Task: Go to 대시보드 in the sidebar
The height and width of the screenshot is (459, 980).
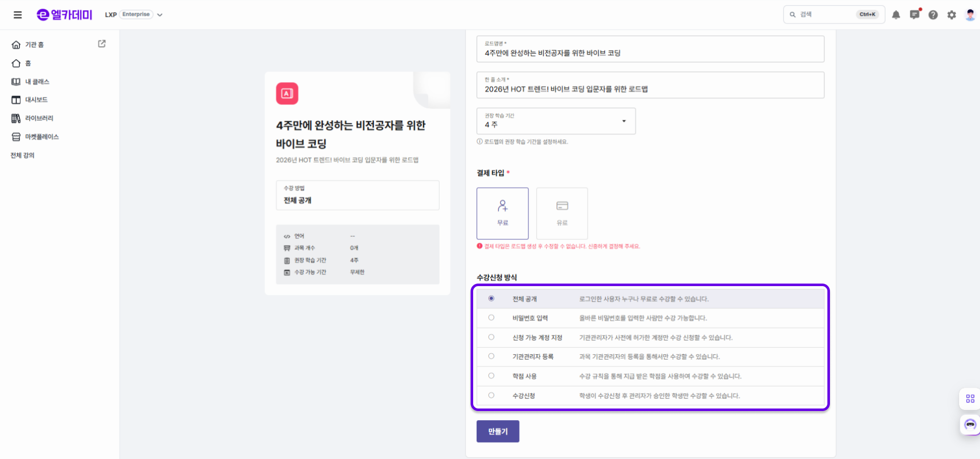Action: pos(36,100)
